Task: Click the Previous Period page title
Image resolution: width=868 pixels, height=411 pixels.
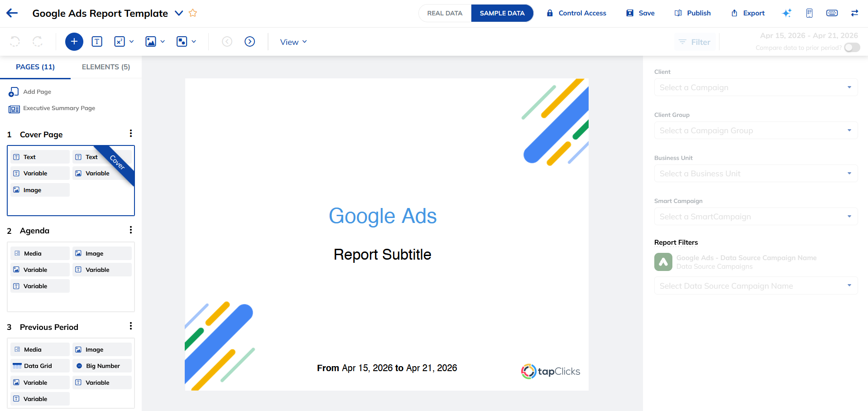Action: click(x=49, y=327)
